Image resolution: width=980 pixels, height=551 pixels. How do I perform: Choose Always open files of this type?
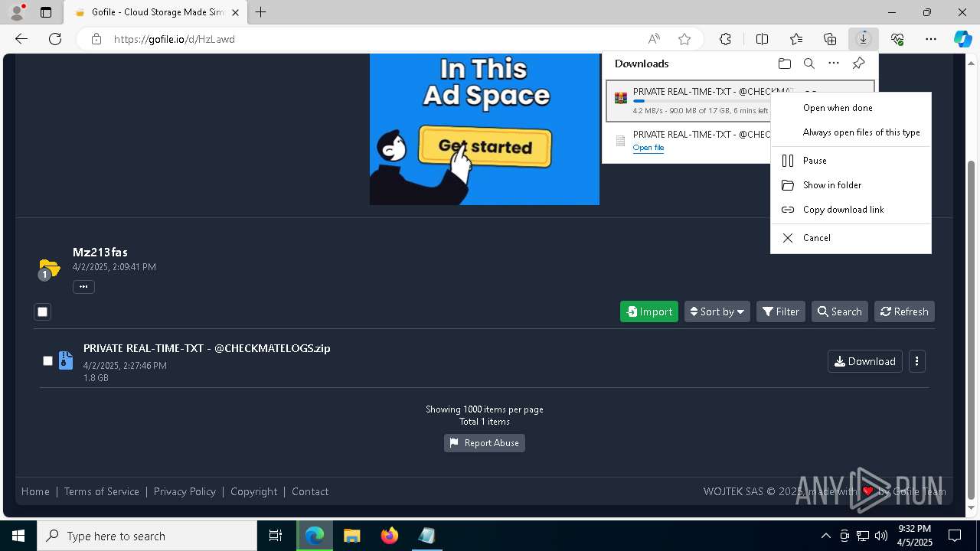(x=851, y=132)
